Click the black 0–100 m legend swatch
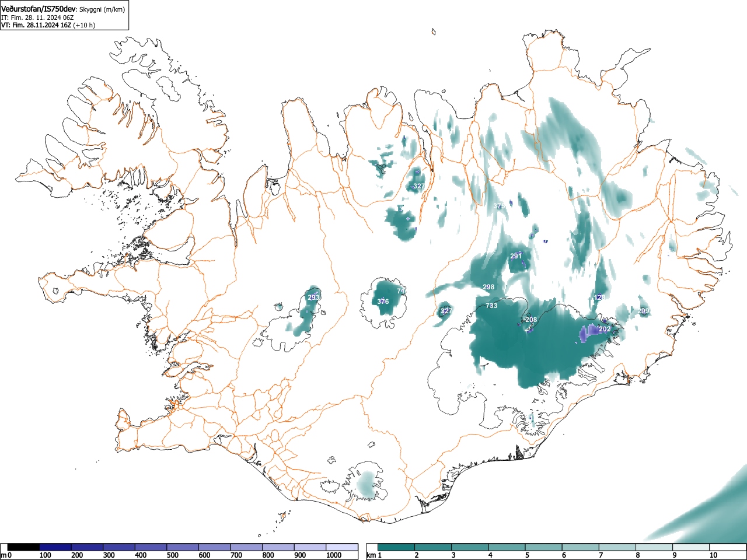 (23, 547)
